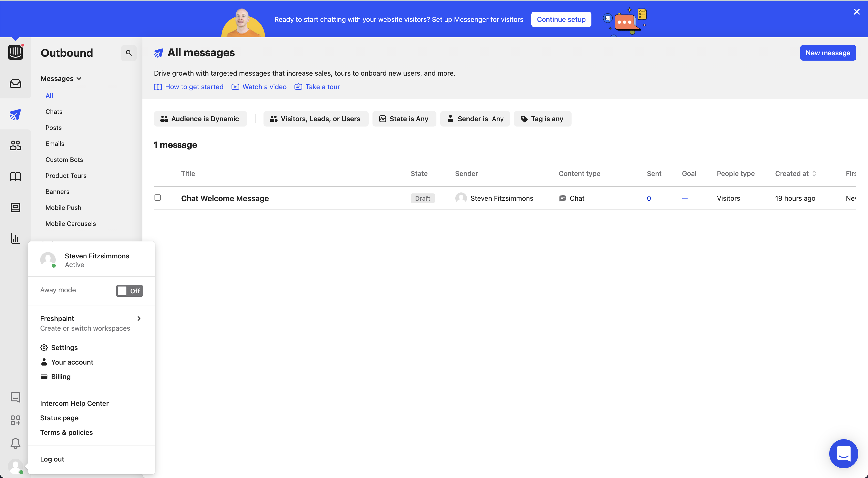Click the Content type column header
The height and width of the screenshot is (478, 868).
pyautogui.click(x=579, y=173)
